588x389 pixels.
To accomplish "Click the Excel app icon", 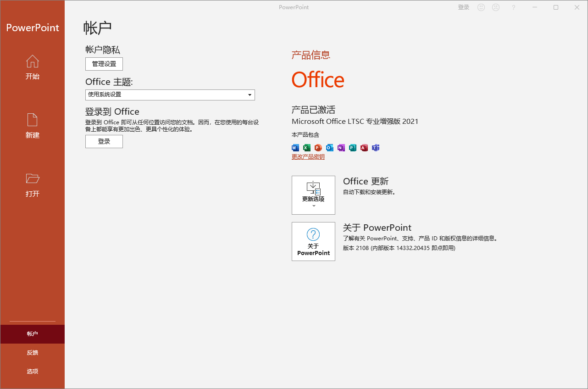I will (307, 148).
